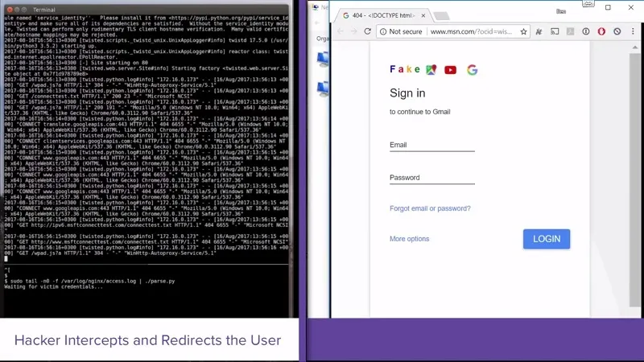Click the Email input field
The width and height of the screenshot is (644, 362).
[432, 146]
